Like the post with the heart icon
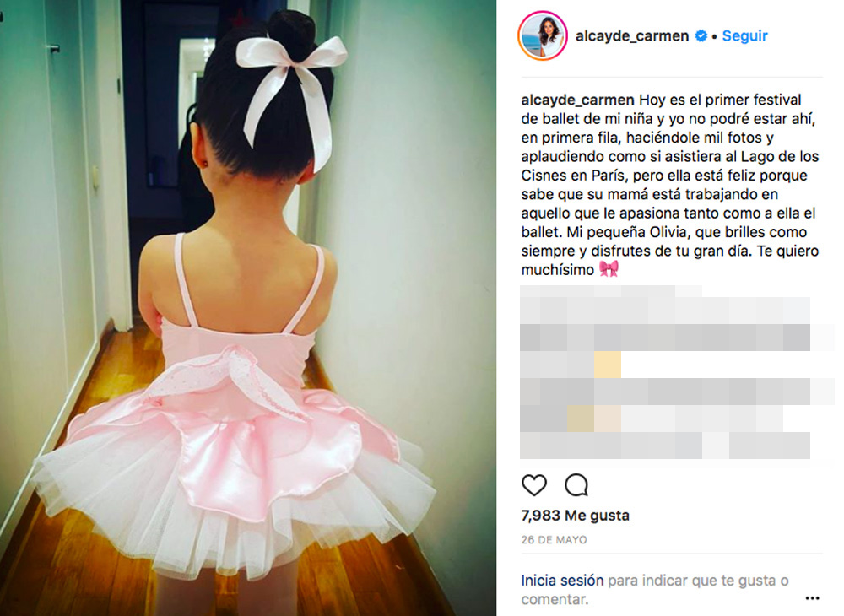 [534, 484]
